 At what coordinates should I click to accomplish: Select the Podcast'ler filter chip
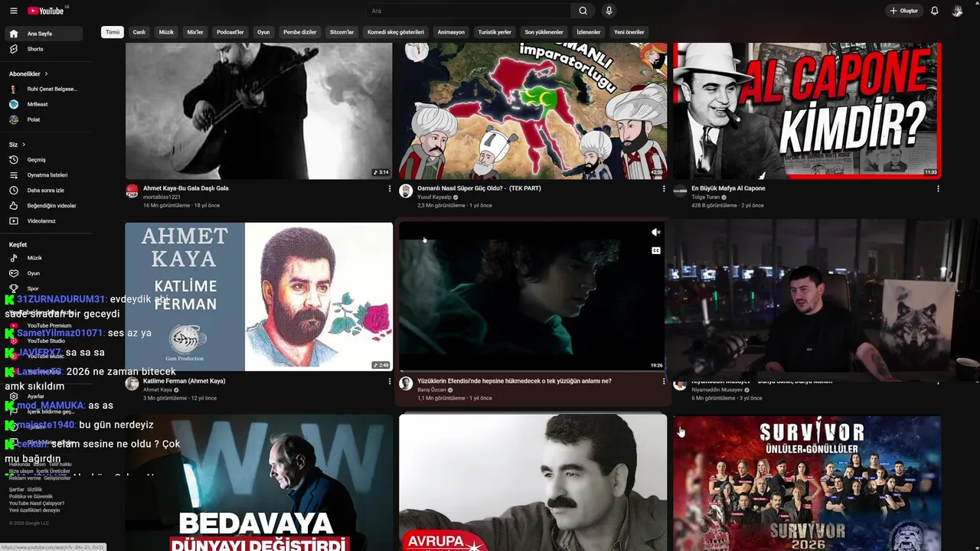pos(230,32)
